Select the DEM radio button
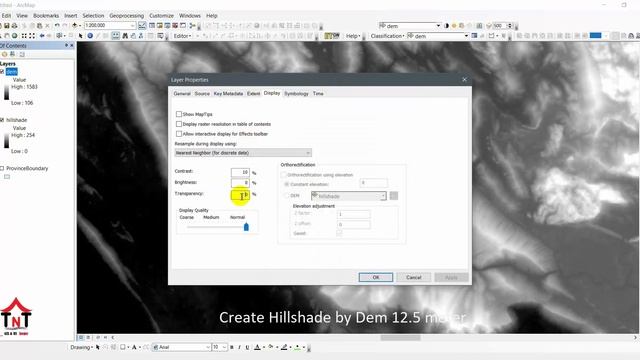The height and width of the screenshot is (360, 640). pos(287,196)
